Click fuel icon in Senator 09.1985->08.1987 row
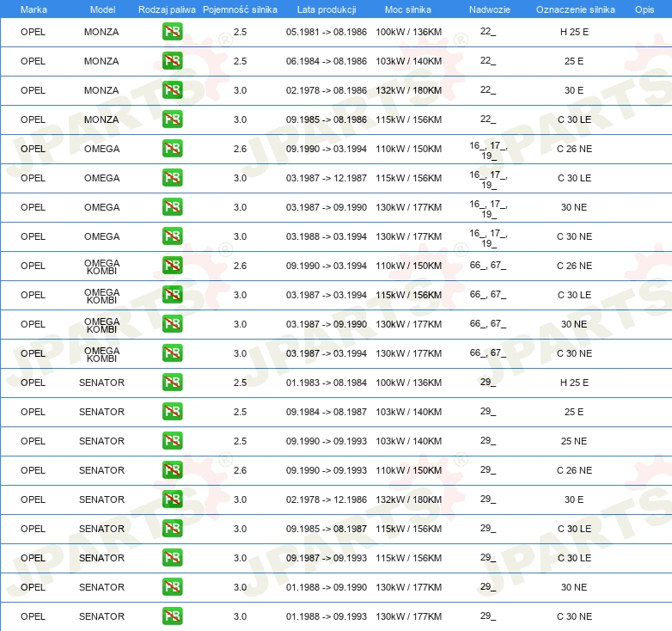 (172, 529)
